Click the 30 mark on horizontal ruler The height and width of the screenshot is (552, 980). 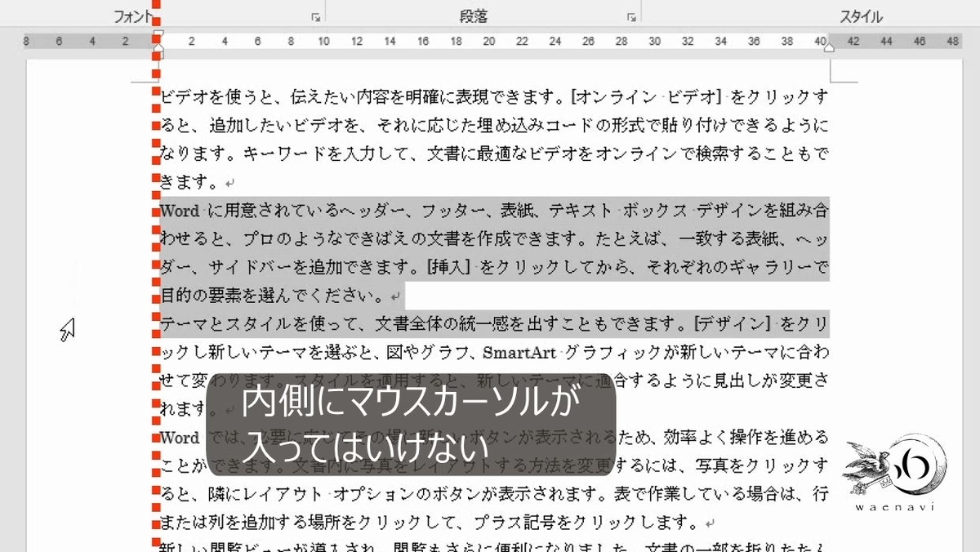pos(655,41)
